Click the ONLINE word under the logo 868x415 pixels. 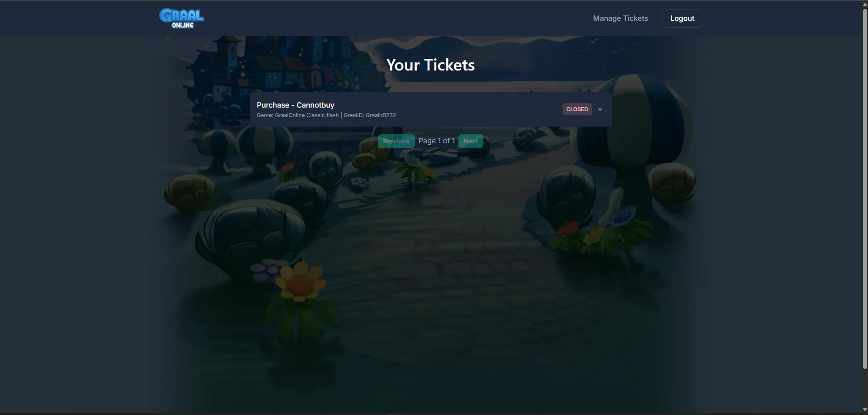(183, 25)
